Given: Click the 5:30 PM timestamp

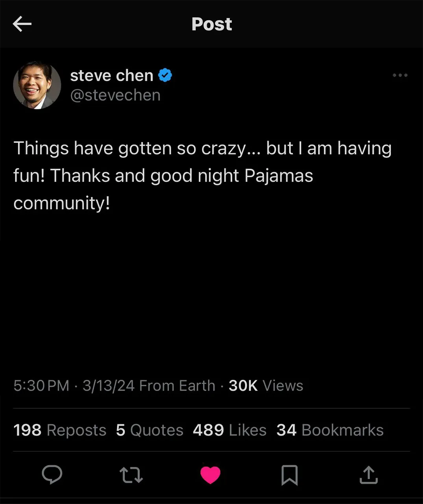Looking at the screenshot, I should click(x=41, y=385).
